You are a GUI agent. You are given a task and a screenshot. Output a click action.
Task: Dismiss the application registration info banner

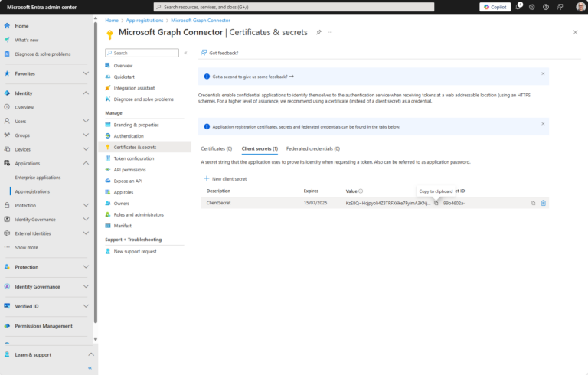(x=543, y=124)
